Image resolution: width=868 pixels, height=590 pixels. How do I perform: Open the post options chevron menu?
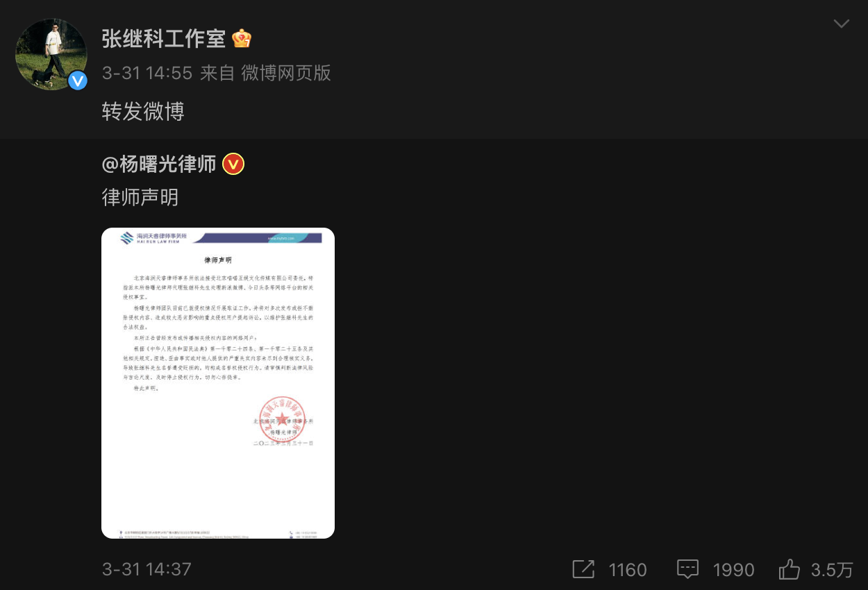841,24
